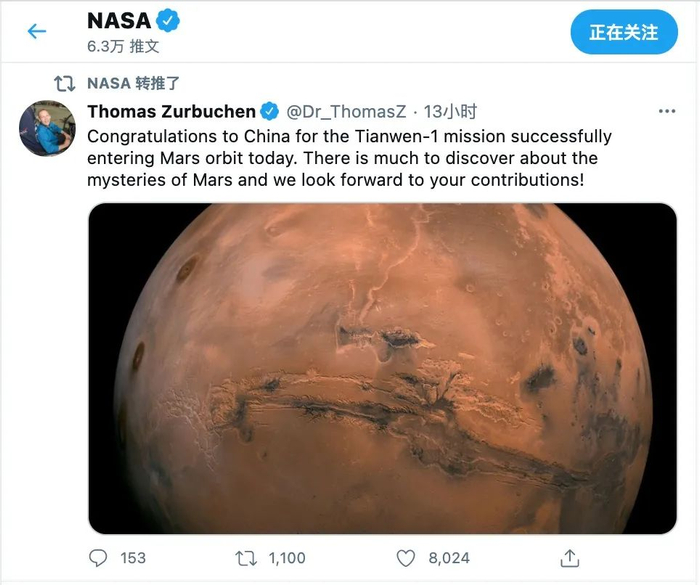Open Thomas Zurbuchen's profile picture
The image size is (700, 585).
[x=47, y=128]
